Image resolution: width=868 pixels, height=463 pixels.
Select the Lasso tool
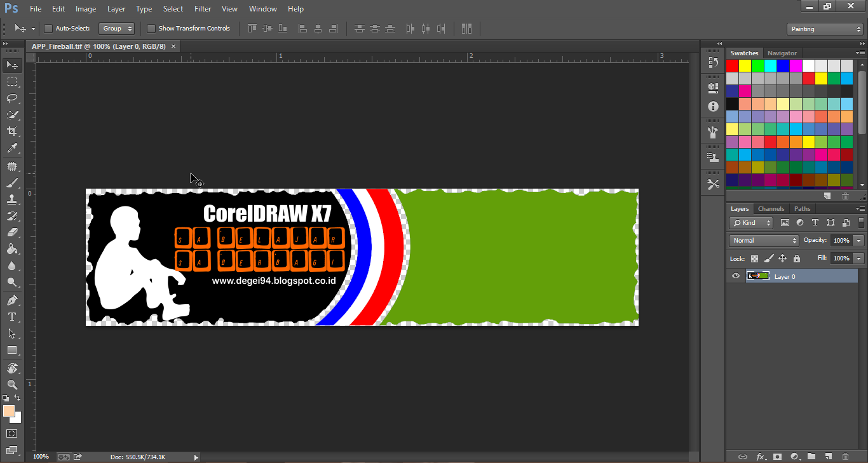(x=12, y=98)
